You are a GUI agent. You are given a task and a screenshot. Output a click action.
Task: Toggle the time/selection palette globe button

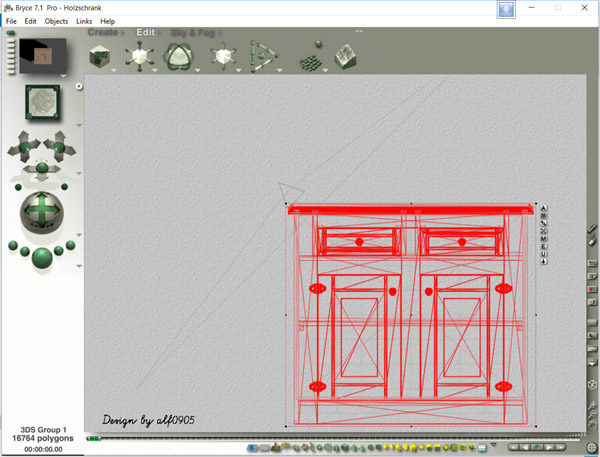point(591,447)
